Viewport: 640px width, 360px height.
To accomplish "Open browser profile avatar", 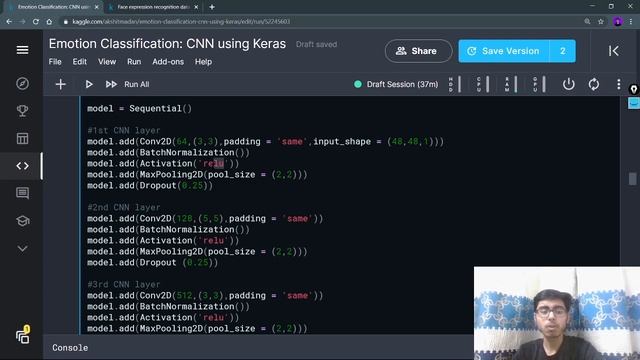I will 618,21.
